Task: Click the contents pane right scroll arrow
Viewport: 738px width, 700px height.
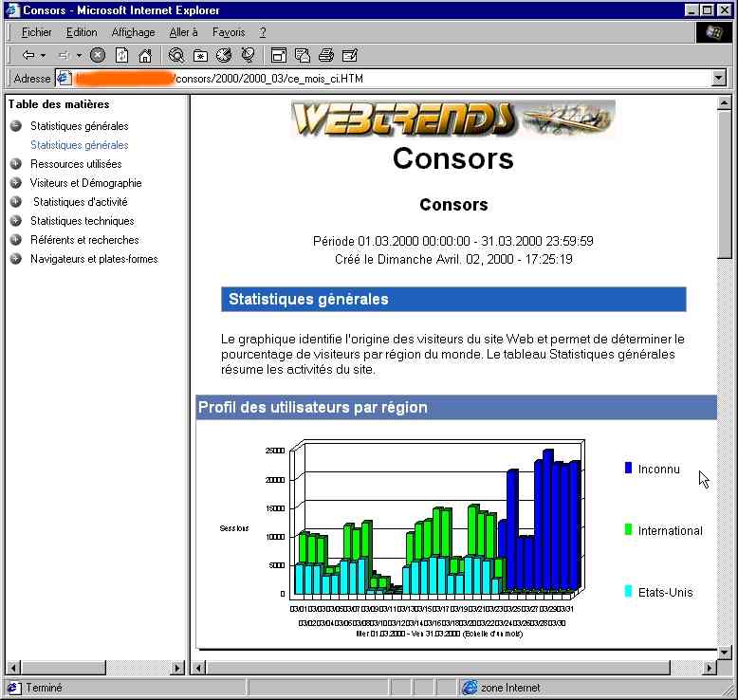Action: [177, 668]
